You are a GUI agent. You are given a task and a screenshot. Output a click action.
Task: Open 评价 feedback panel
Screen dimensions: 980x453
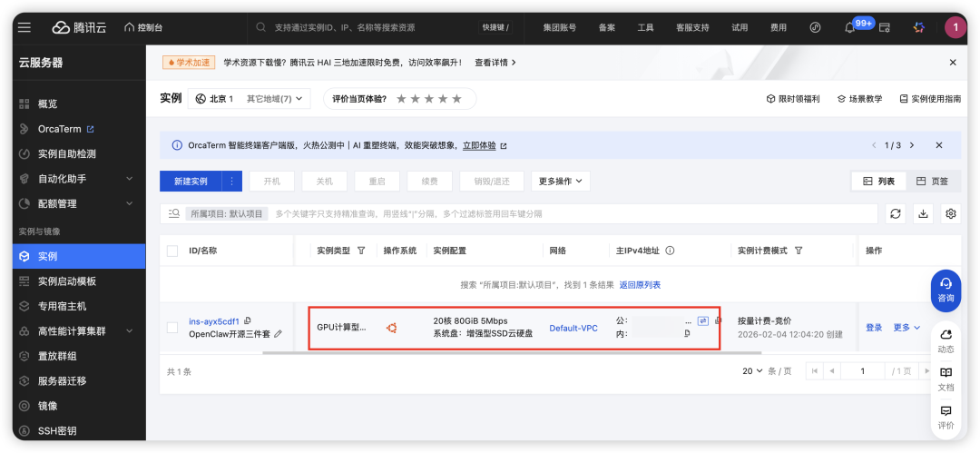pos(946,418)
